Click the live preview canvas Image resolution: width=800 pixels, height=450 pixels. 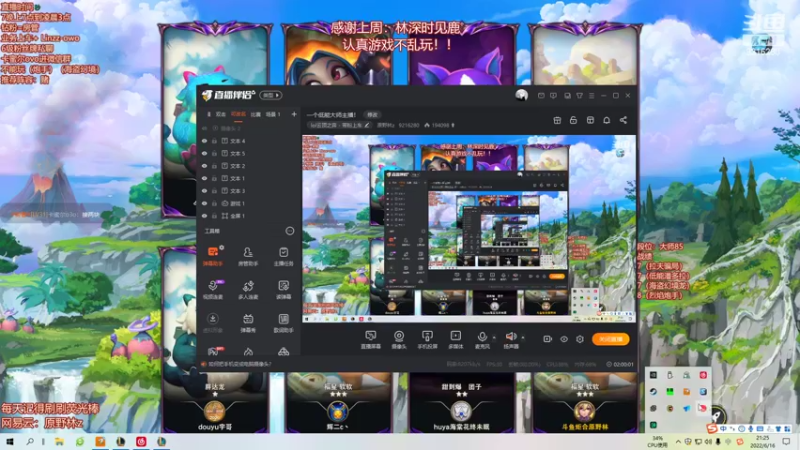[469, 229]
